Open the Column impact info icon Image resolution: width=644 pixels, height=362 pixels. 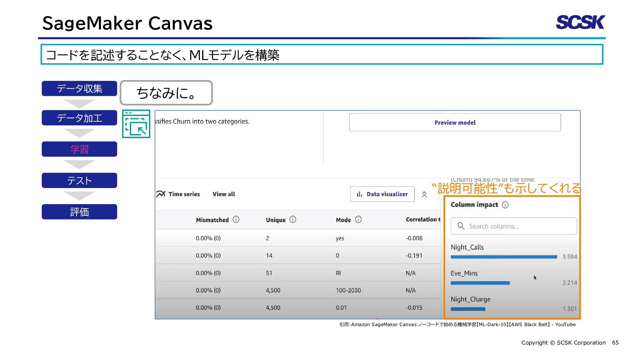(505, 205)
